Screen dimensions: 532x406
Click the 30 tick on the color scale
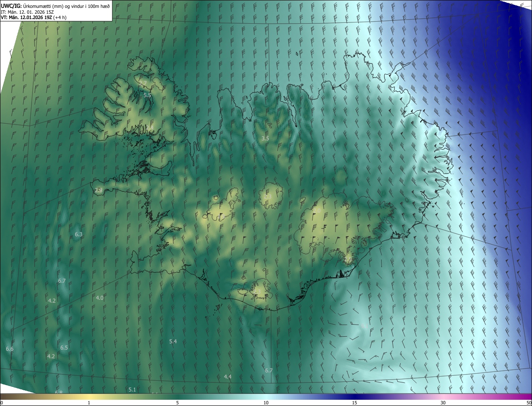coord(443,403)
